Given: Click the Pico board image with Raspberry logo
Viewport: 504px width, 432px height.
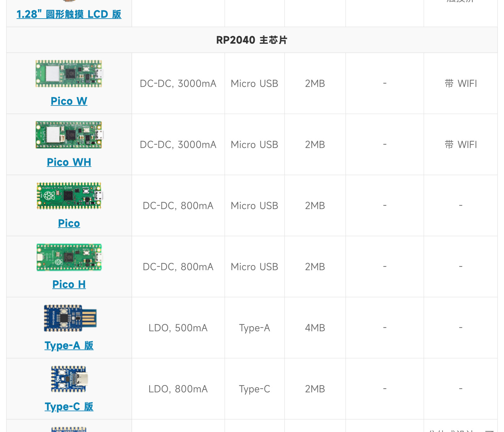Looking at the screenshot, I should [69, 196].
